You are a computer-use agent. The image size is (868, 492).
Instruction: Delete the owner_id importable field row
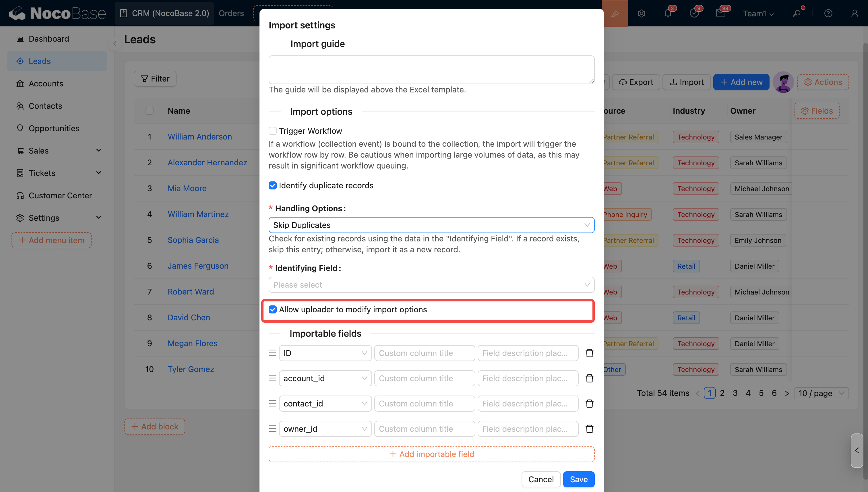point(589,429)
